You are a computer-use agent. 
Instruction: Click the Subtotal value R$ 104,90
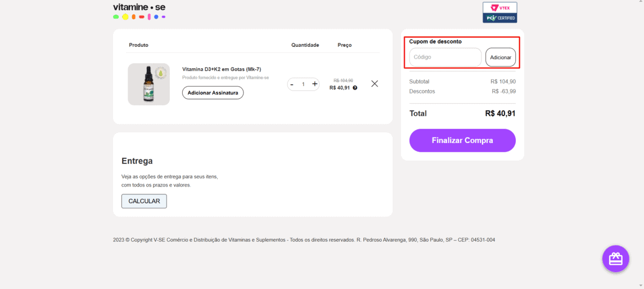(x=503, y=82)
